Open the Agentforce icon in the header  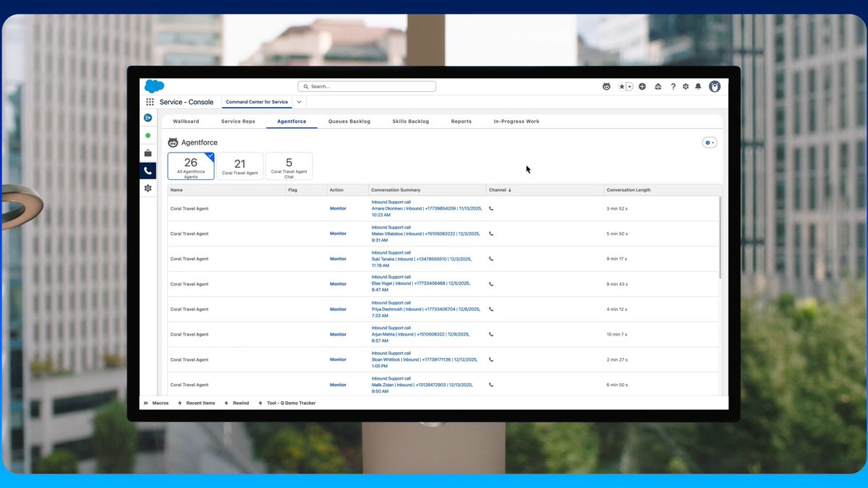pyautogui.click(x=606, y=87)
